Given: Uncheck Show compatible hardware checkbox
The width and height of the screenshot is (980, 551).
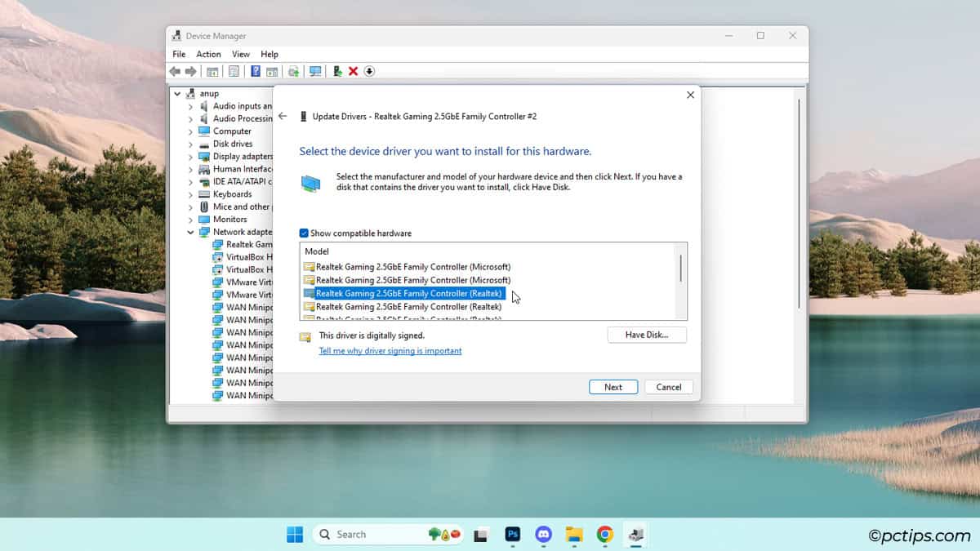Looking at the screenshot, I should click(x=304, y=233).
